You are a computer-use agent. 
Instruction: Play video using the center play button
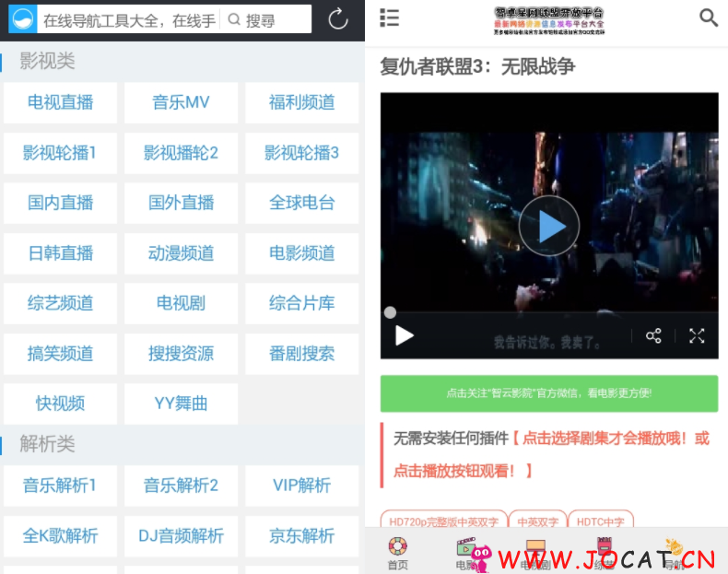click(549, 226)
